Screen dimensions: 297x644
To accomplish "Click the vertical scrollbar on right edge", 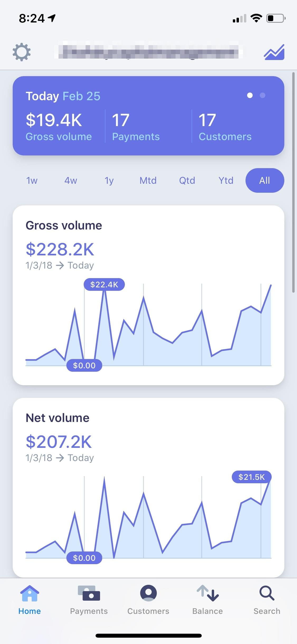I will tap(293, 182).
